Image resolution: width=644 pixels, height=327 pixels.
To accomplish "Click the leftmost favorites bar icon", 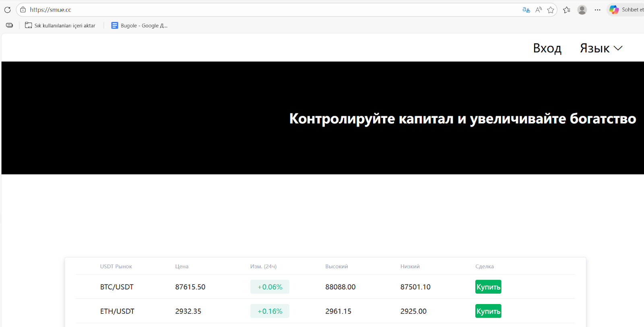I will coord(10,25).
